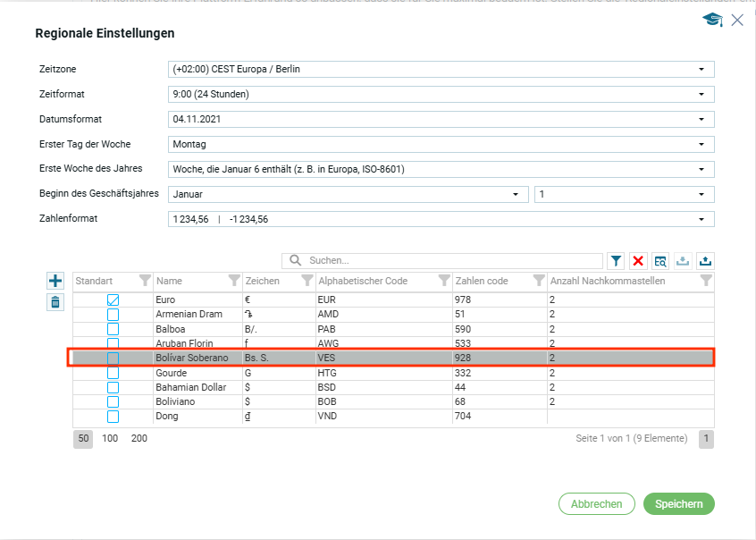Click the plus icon to add currency
The image size is (756, 540).
[x=55, y=281]
